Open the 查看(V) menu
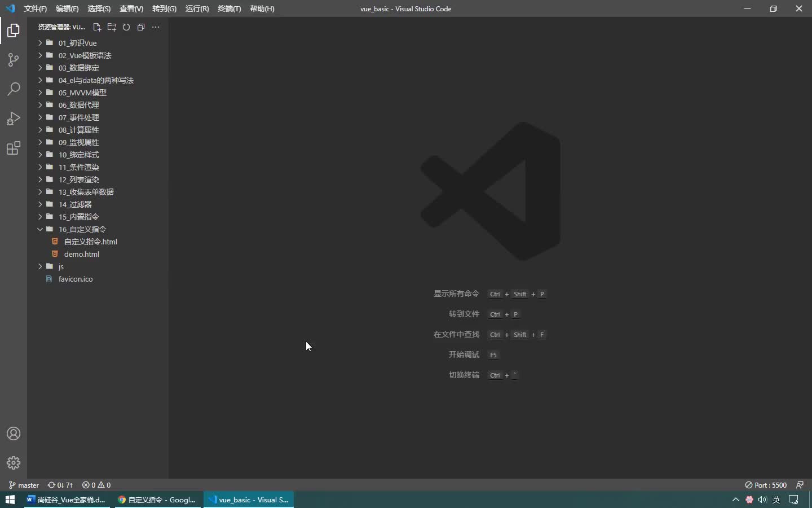Screen dimensions: 812x508 click(x=131, y=8)
